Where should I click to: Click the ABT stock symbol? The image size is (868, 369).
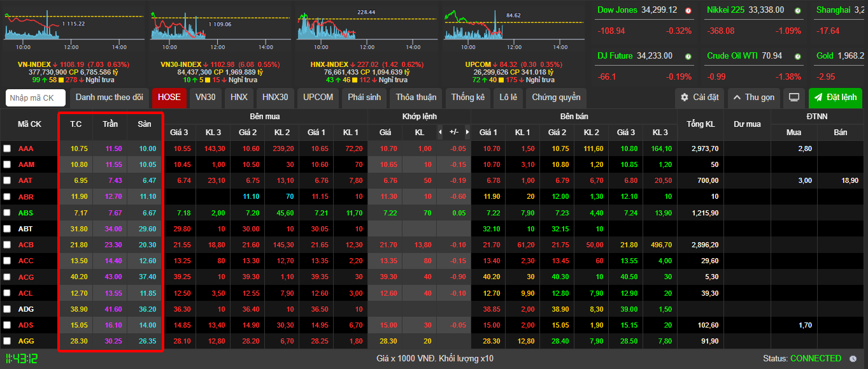pyautogui.click(x=26, y=229)
